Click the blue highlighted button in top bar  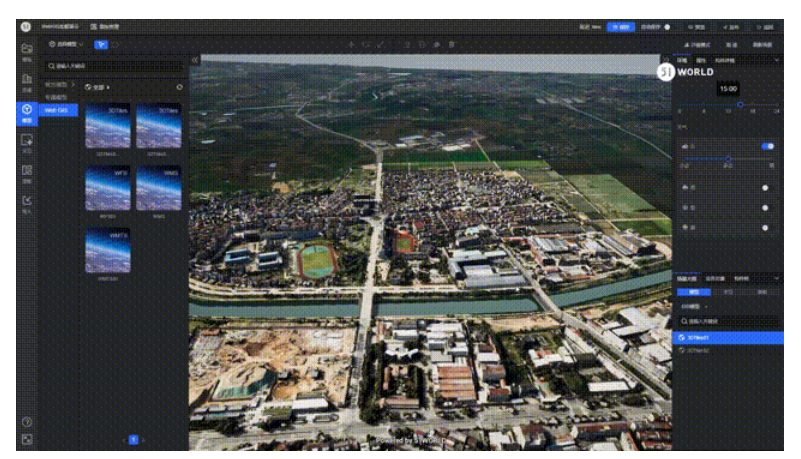coord(621,26)
